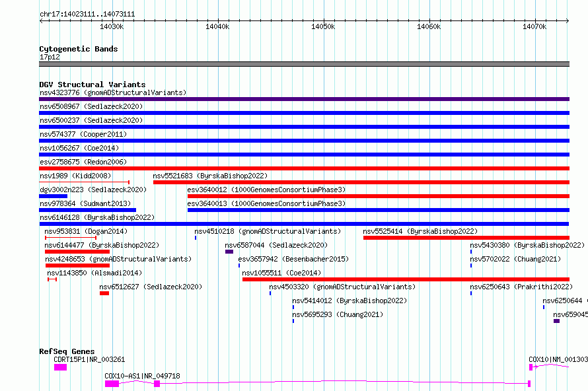Screen dimensions: 588x391
Task: Click the nsv4503320 gnomAD variant label
Action: (342, 287)
